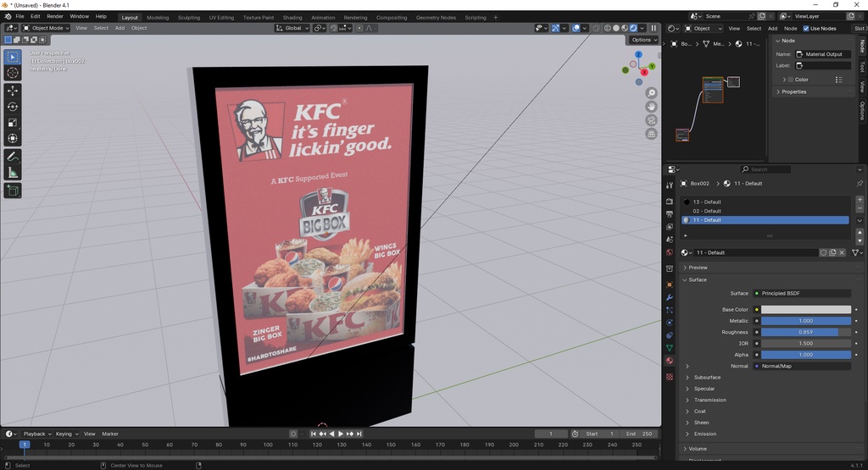Click the viewport zoom magnifier icon
Image resolution: width=868 pixels, height=470 pixels.
point(651,93)
